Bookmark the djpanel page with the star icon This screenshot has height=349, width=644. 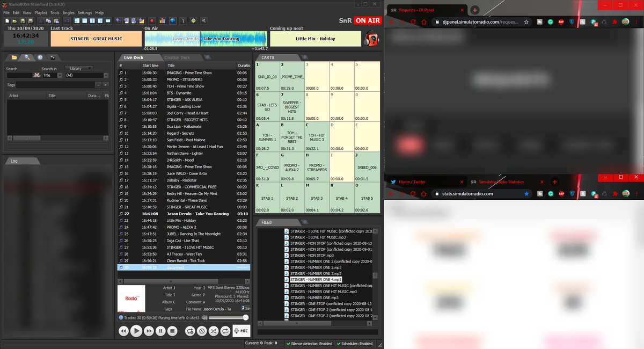pos(526,22)
